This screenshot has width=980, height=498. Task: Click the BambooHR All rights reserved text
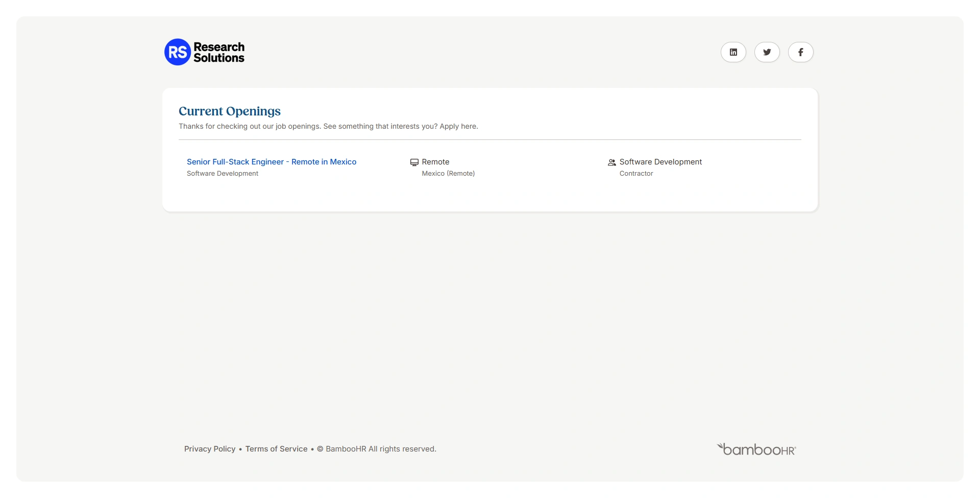tap(380, 449)
